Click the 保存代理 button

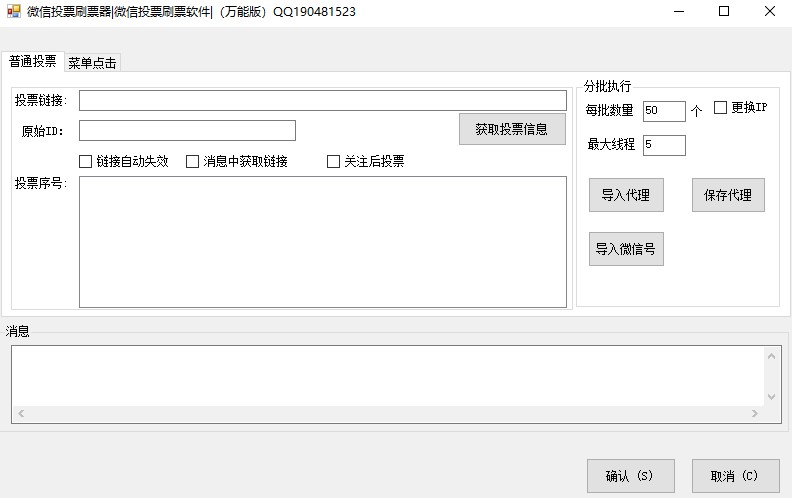[x=728, y=195]
